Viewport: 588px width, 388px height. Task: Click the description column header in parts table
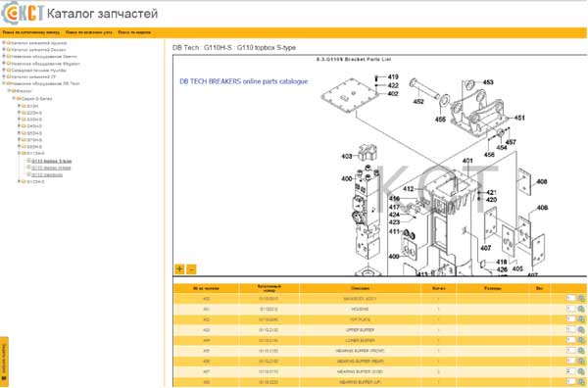point(360,288)
